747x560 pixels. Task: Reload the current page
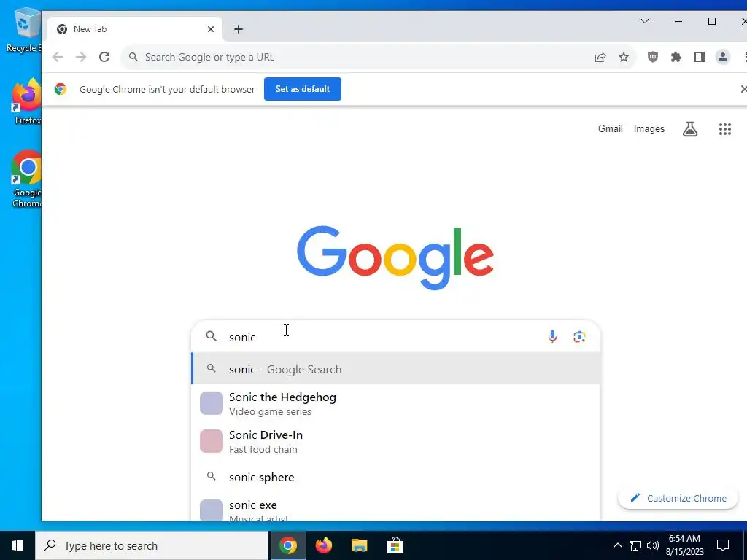104,57
